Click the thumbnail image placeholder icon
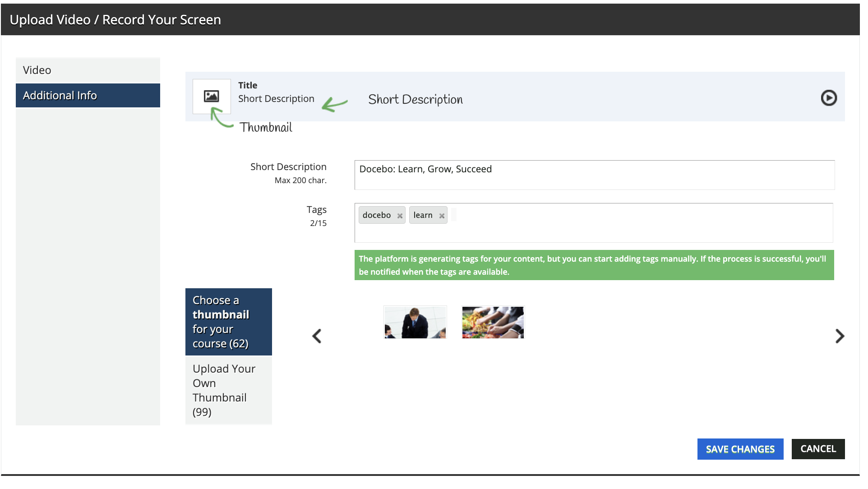 point(211,96)
